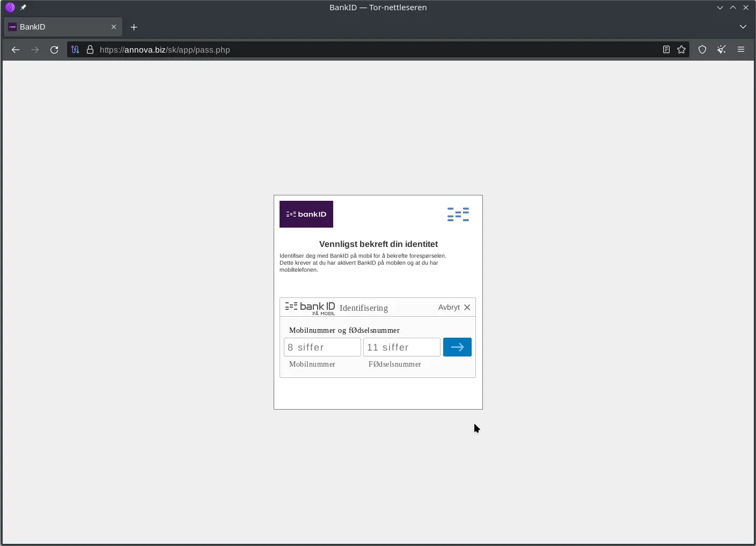Toggle reader view in address bar
Viewport: 756px width, 546px height.
(666, 50)
